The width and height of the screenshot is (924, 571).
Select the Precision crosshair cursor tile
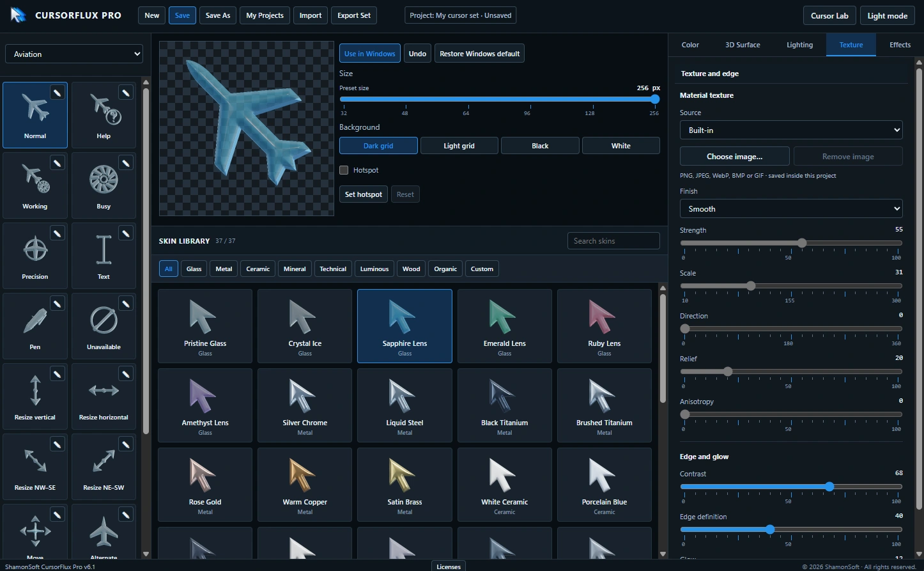35,256
